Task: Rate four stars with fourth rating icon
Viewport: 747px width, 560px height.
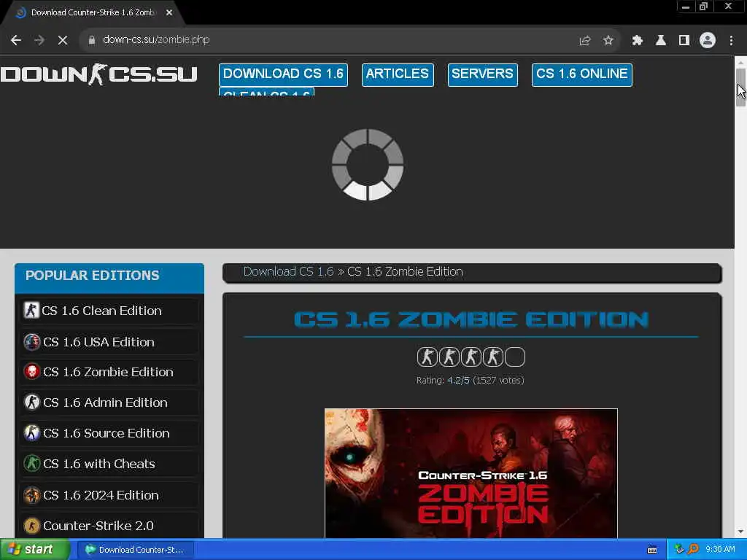Action: (493, 357)
